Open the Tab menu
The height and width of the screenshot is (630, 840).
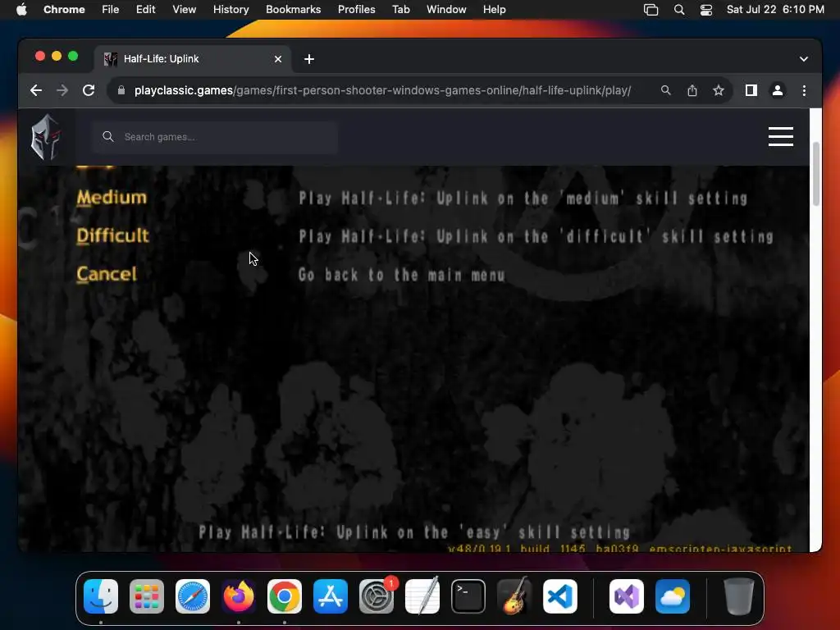click(x=400, y=10)
